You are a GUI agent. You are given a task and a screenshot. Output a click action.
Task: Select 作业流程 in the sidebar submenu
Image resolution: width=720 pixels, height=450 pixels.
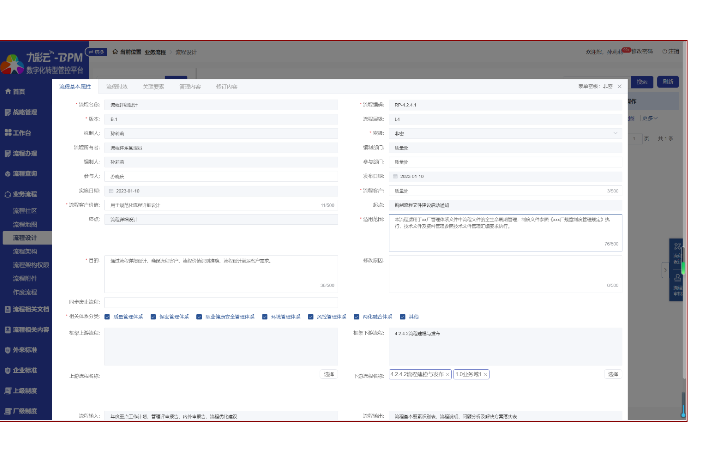point(25,292)
